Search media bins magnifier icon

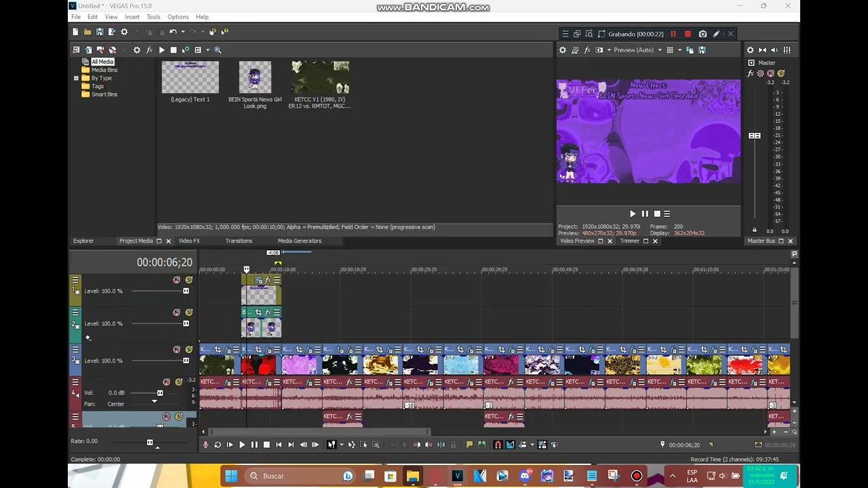click(218, 50)
